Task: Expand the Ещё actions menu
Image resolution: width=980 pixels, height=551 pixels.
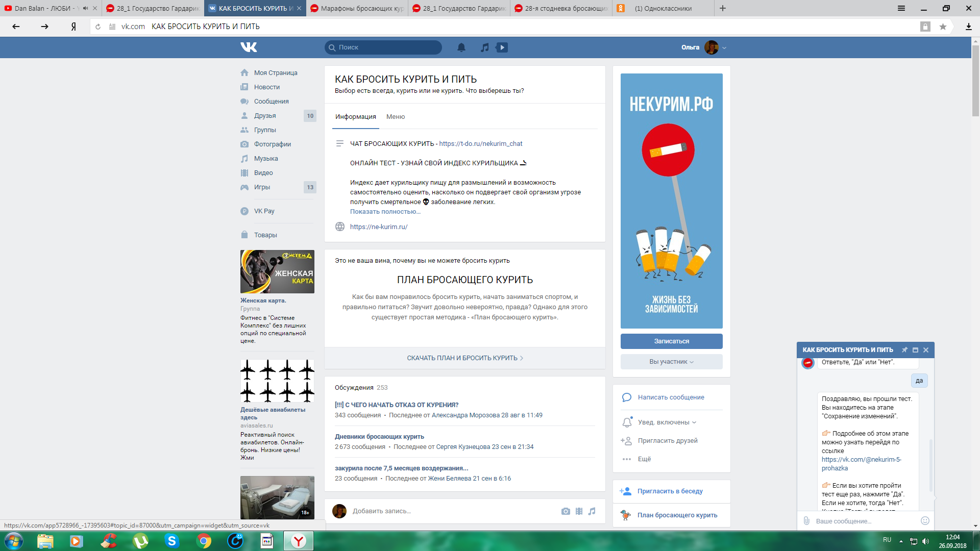Action: pyautogui.click(x=644, y=459)
